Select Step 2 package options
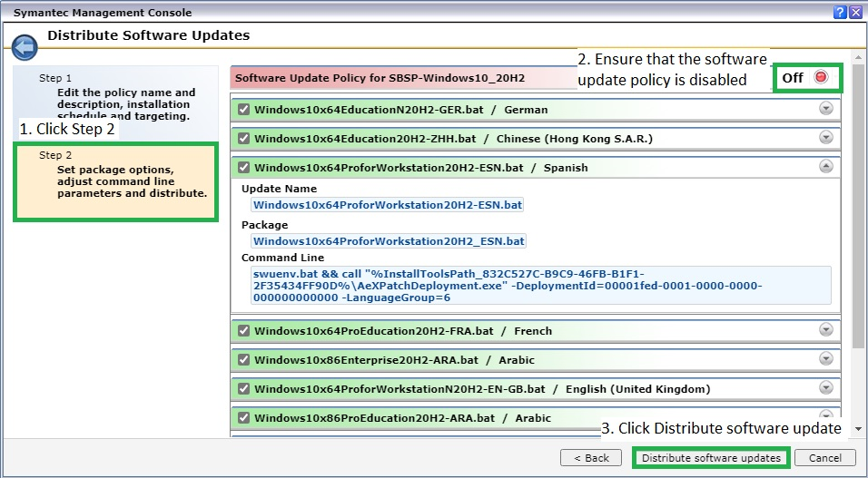This screenshot has width=868, height=478. (115, 182)
